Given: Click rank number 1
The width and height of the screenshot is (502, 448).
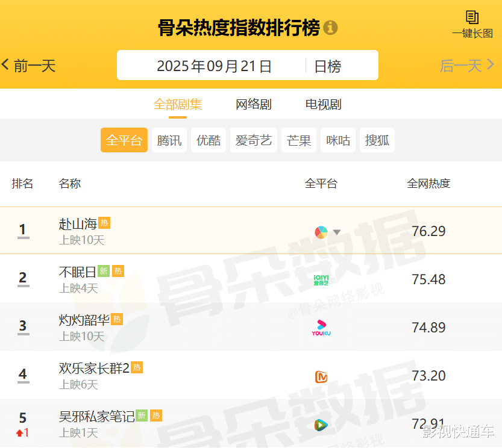Looking at the screenshot, I should [23, 229].
